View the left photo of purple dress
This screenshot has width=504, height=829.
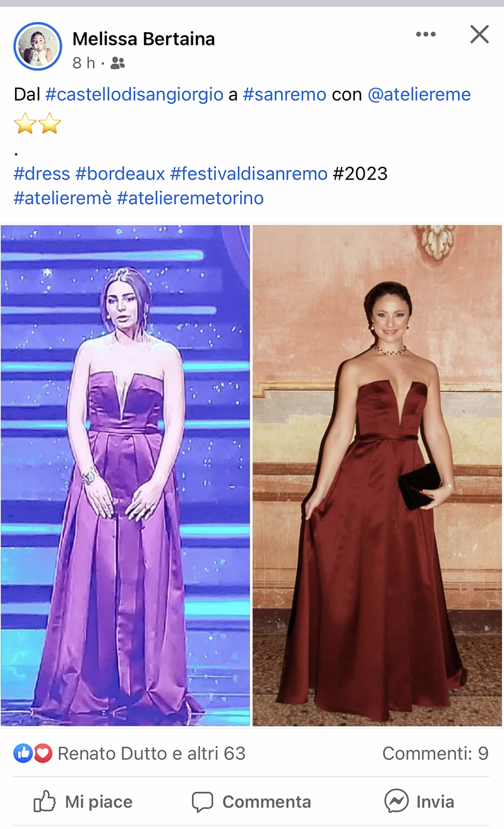coord(125,475)
